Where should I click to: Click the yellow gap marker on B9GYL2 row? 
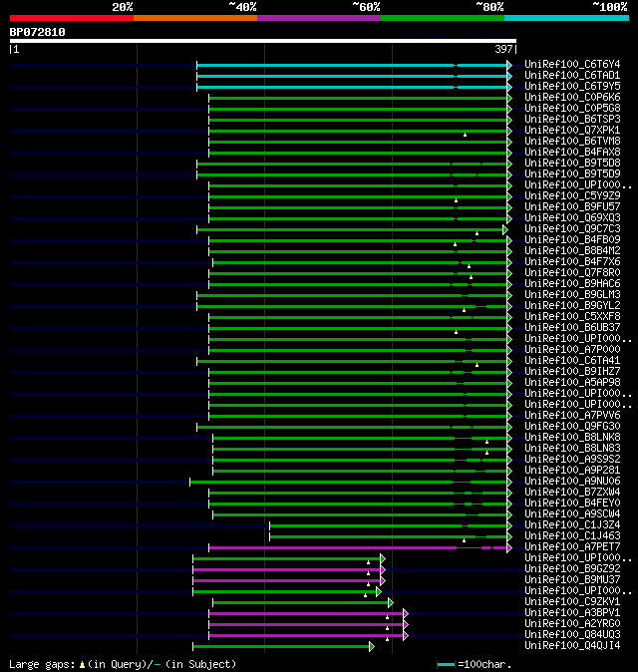click(464, 310)
